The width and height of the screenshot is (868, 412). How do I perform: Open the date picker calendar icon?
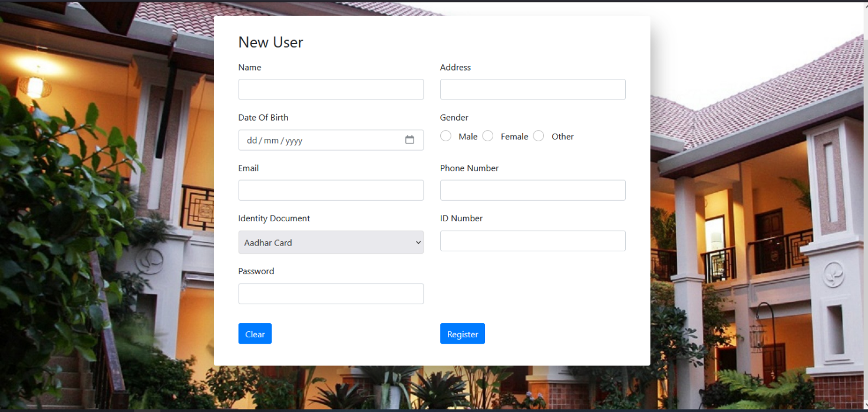[x=410, y=140]
